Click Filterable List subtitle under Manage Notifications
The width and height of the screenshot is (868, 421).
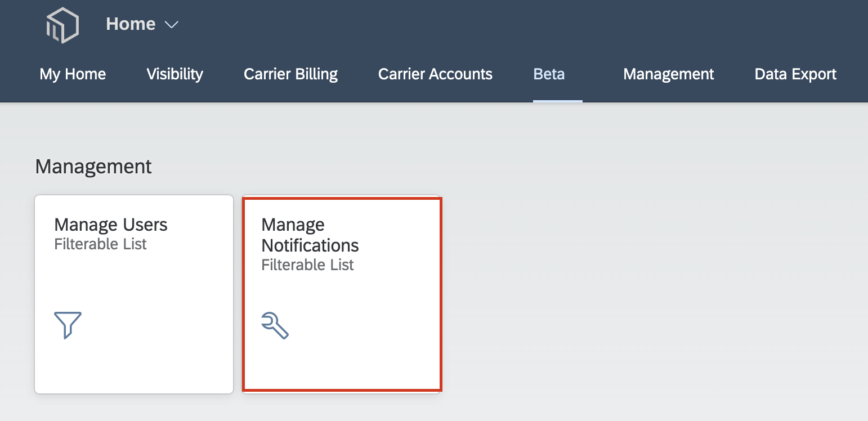click(307, 265)
